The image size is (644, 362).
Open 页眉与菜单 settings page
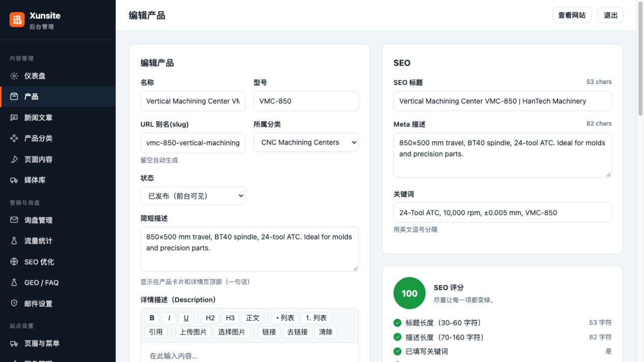[x=58, y=344]
